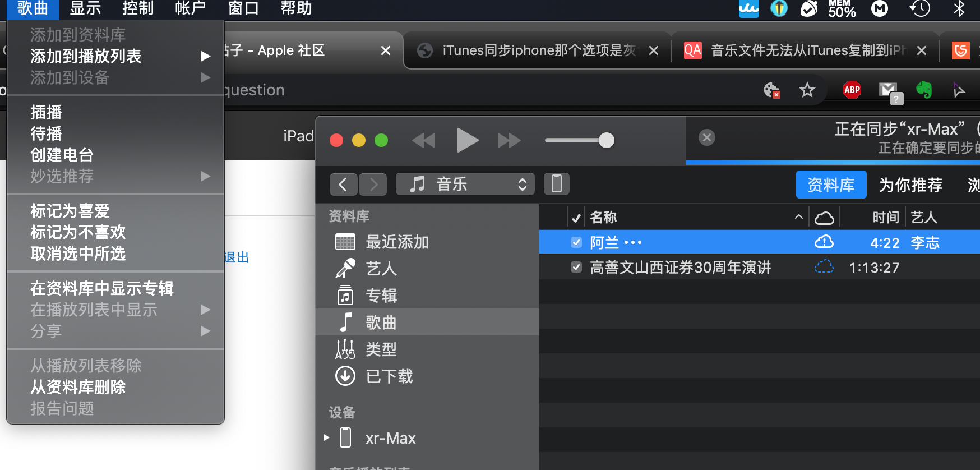The image size is (980, 470).
Task: Cancel sync with the x button
Action: coord(706,137)
